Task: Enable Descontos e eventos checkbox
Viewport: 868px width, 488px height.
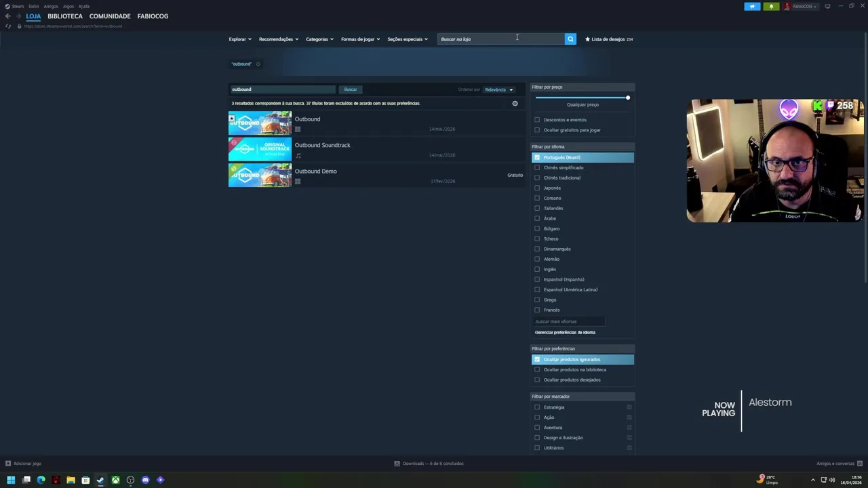Action: pyautogui.click(x=537, y=120)
